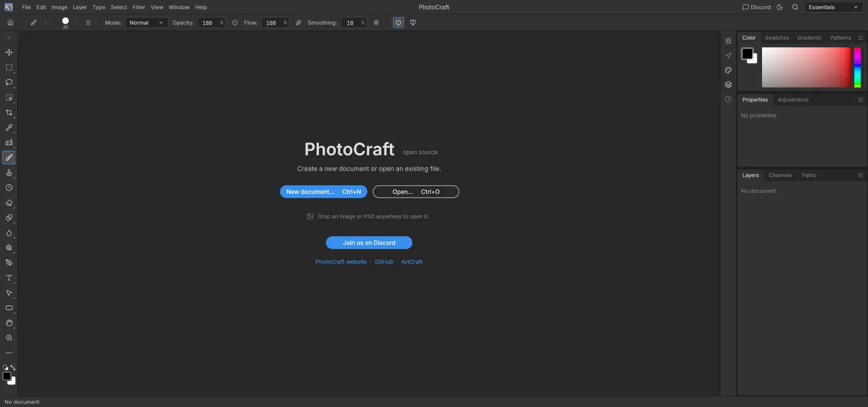Go to Home screen icon
This screenshot has height=407, width=868.
pyautogui.click(x=11, y=23)
